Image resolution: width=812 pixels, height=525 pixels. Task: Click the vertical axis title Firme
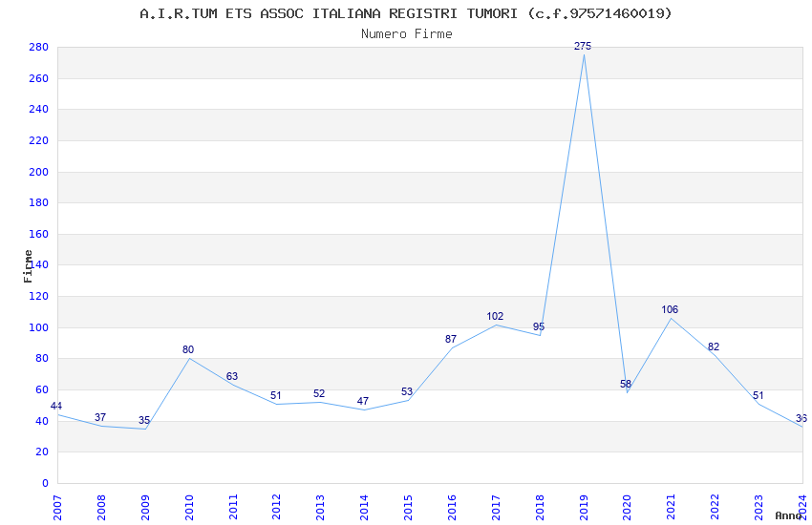[x=28, y=266]
